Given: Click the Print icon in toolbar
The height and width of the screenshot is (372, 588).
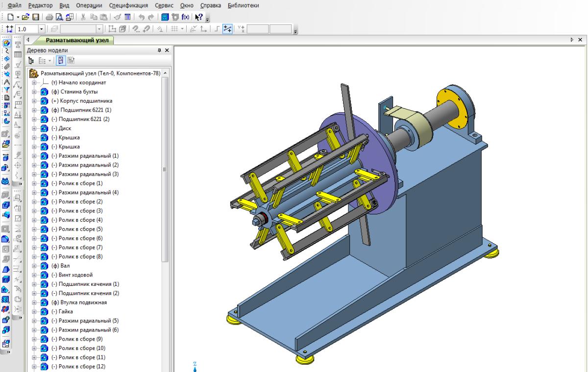Looking at the screenshot, I should click(50, 17).
